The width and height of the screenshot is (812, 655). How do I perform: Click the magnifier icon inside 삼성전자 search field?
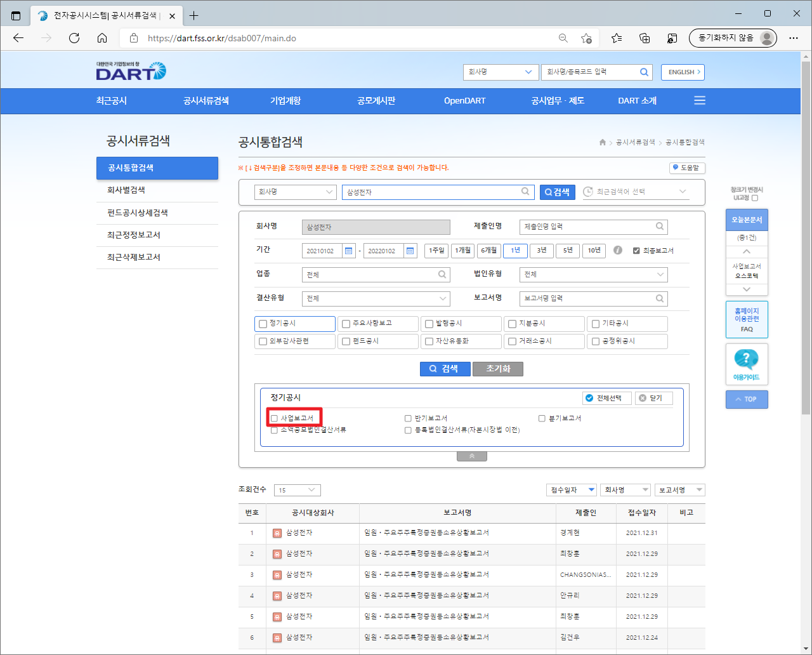point(525,191)
